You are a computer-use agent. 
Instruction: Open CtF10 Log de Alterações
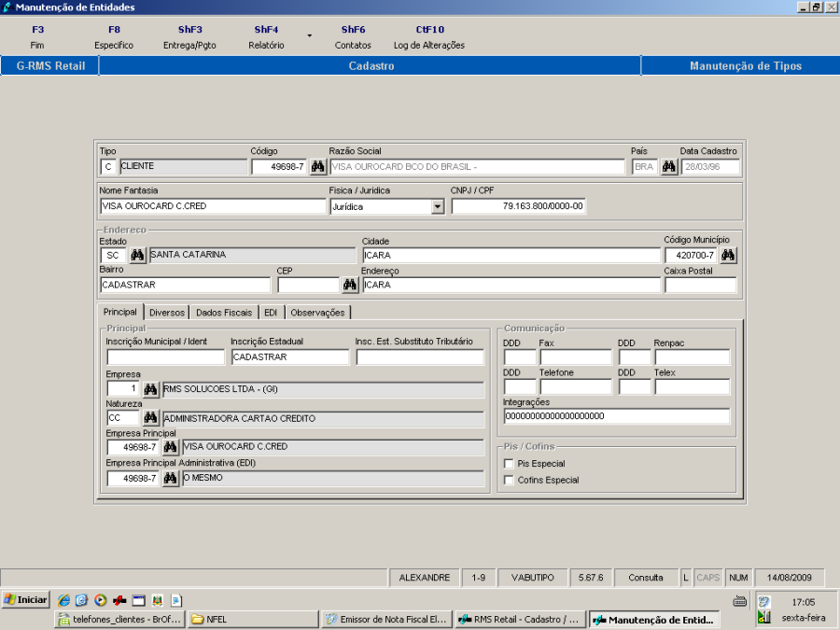(x=429, y=37)
